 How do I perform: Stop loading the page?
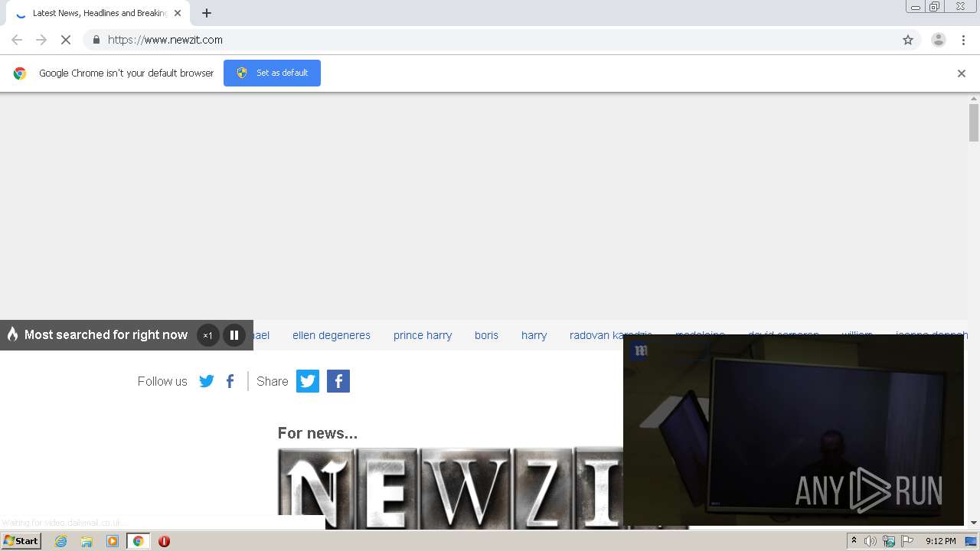(66, 40)
